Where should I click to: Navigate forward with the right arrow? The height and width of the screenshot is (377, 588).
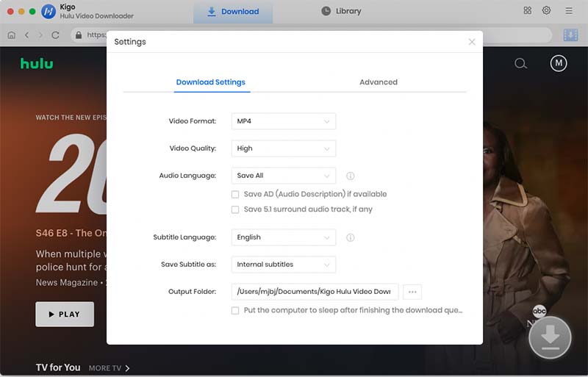[x=40, y=35]
